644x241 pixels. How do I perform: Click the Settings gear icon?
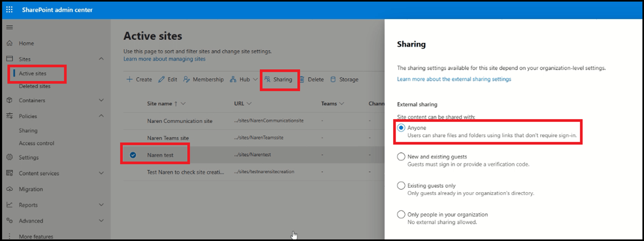pyautogui.click(x=9, y=157)
